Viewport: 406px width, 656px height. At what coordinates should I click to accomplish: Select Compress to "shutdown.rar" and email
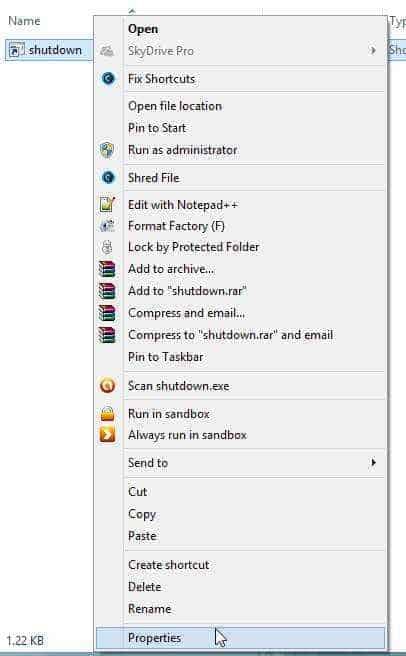(231, 335)
